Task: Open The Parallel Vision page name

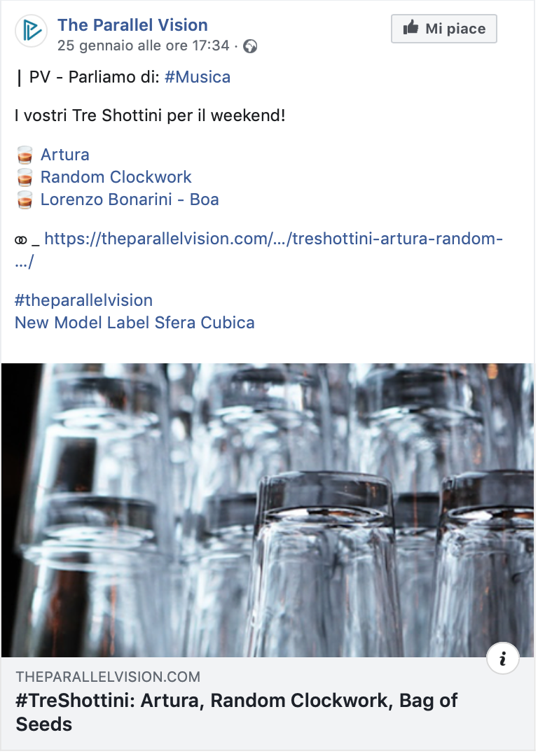Action: coord(132,25)
